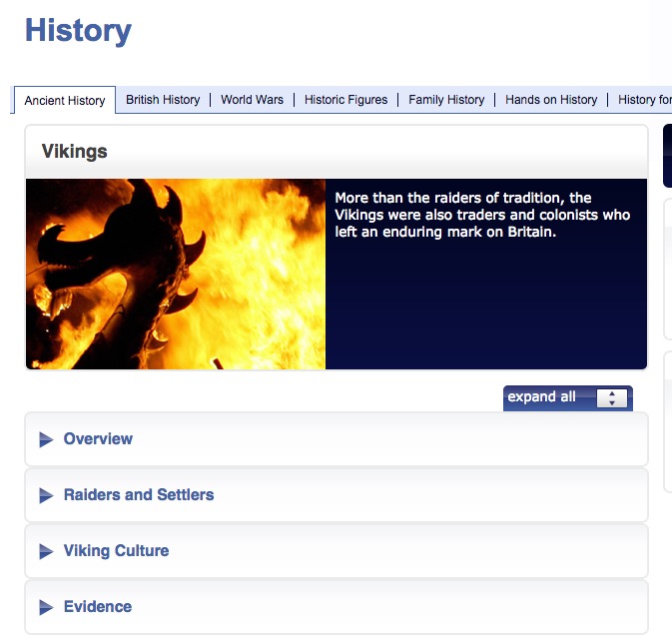Select the Historic Figures tab

[x=345, y=100]
